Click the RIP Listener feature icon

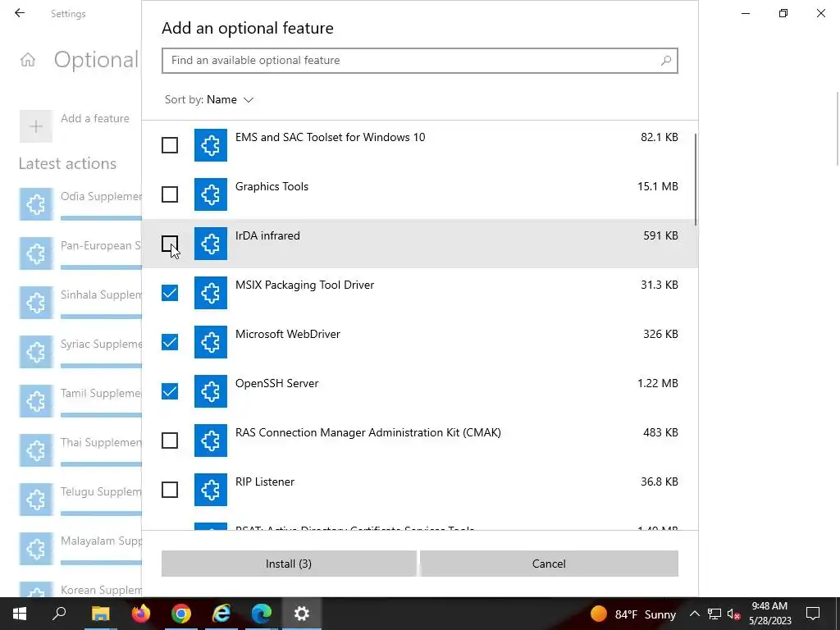[x=211, y=491]
